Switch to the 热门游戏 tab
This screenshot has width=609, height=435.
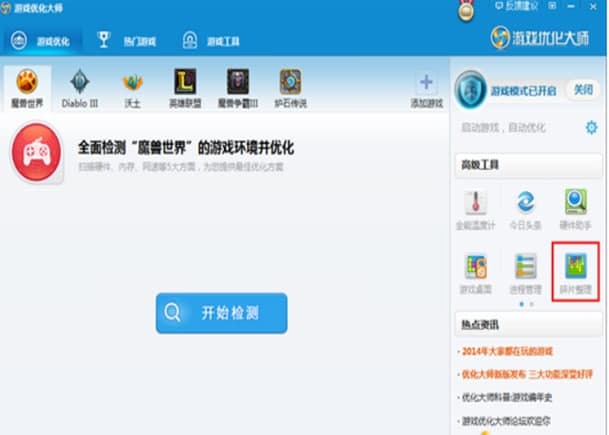[x=127, y=41]
